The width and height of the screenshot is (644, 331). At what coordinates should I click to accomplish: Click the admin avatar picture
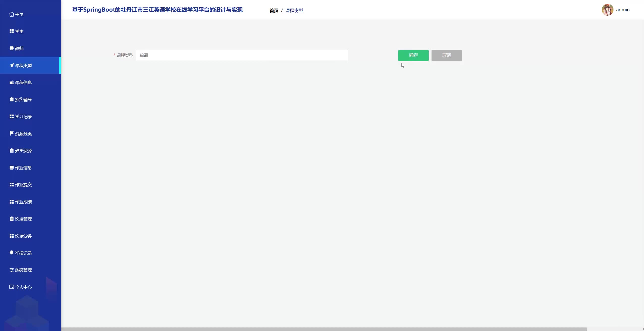tap(607, 10)
